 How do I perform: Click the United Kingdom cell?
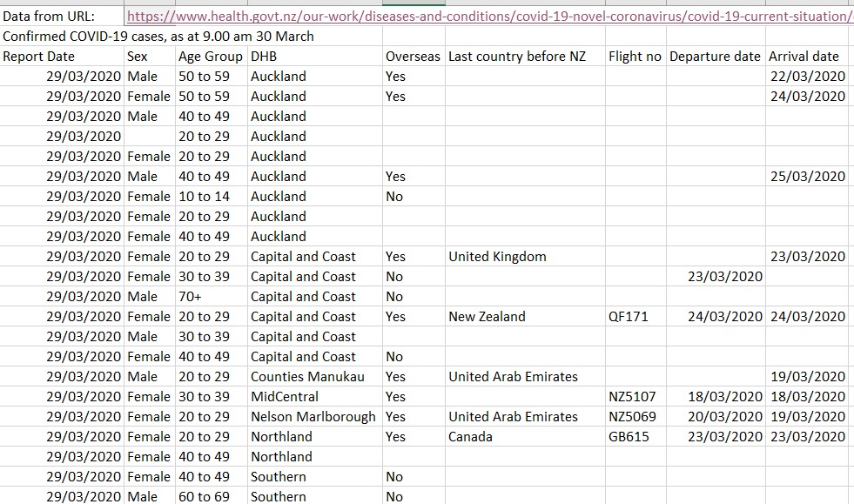click(x=498, y=257)
